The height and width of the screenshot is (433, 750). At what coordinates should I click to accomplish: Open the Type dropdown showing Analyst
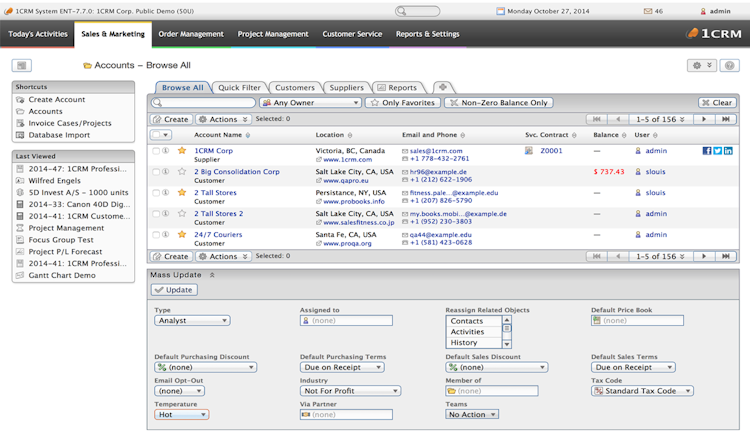coord(192,321)
